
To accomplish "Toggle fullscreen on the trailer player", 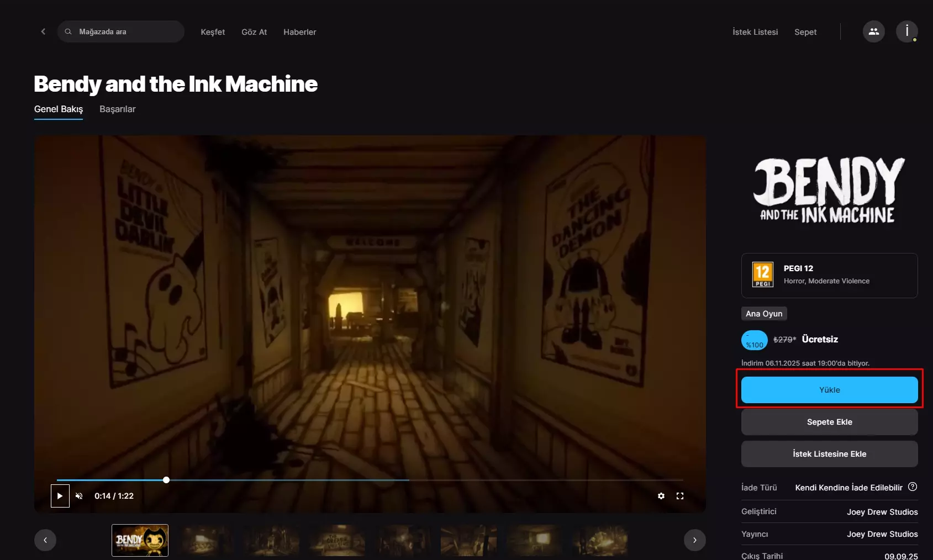I will click(681, 496).
